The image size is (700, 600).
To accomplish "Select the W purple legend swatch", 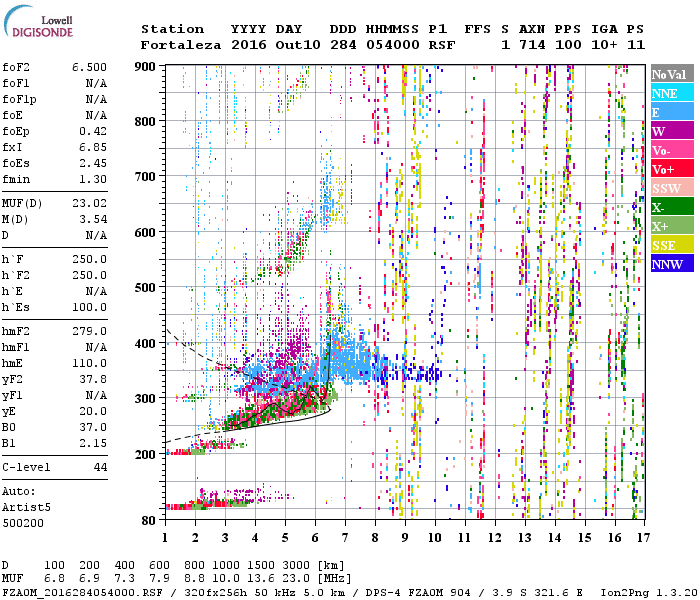I will pos(672,131).
